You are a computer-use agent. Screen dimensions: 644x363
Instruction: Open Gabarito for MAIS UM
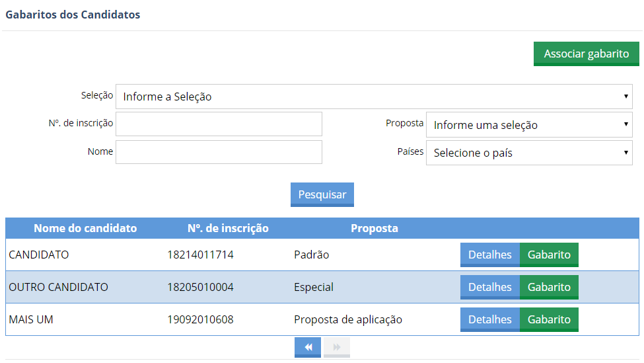click(x=549, y=319)
